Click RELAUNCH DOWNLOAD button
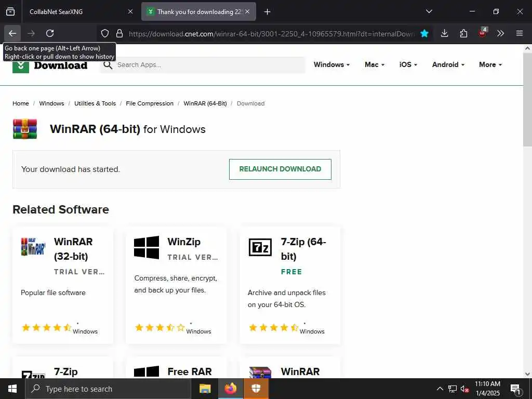 (280, 169)
